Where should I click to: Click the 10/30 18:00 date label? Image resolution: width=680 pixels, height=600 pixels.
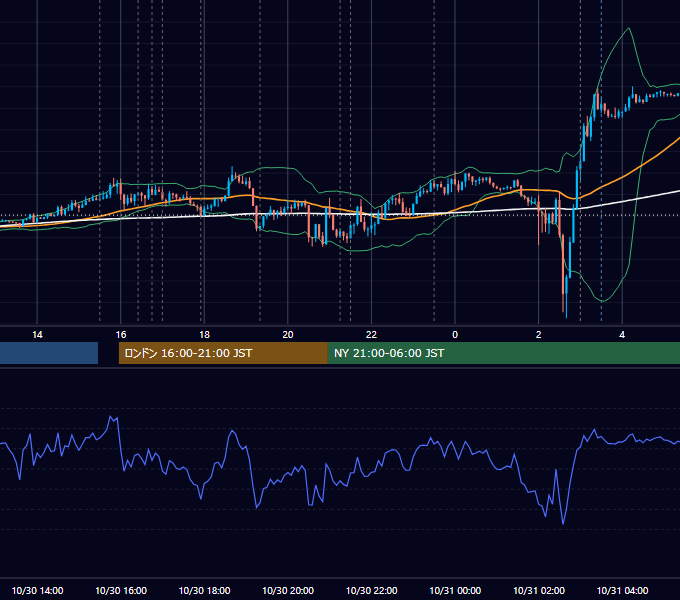[x=204, y=590]
